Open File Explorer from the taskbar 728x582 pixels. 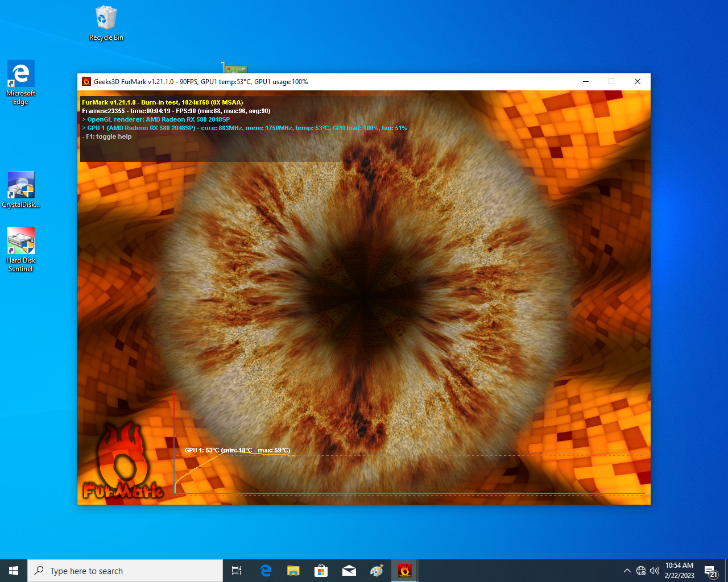click(293, 571)
